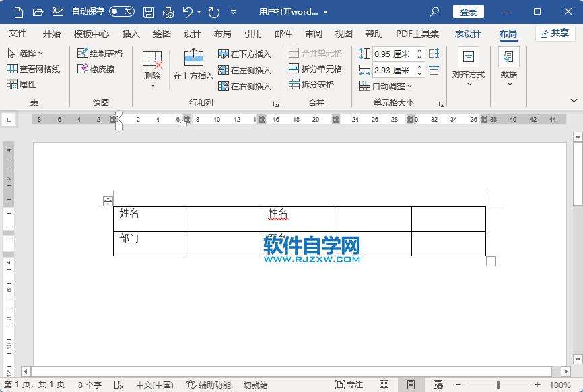Click the 性名 table cell
The width and height of the screenshot is (583, 392).
[x=300, y=219]
